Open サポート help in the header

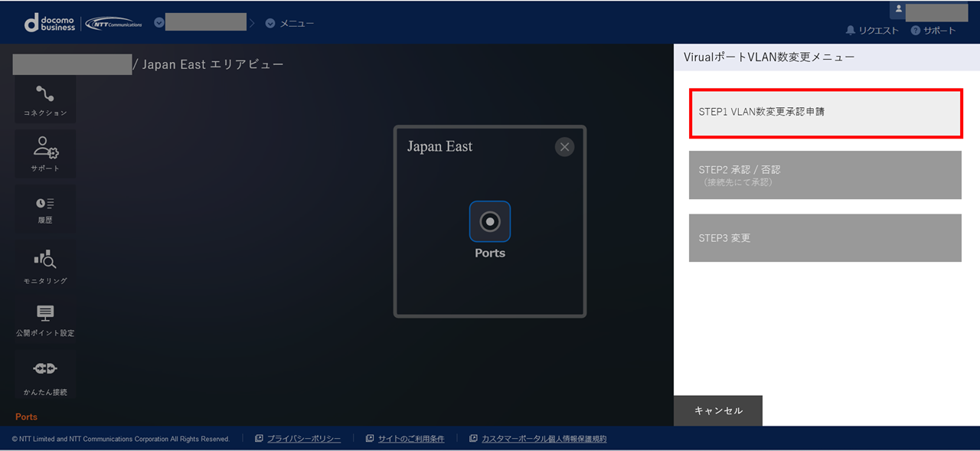933,31
